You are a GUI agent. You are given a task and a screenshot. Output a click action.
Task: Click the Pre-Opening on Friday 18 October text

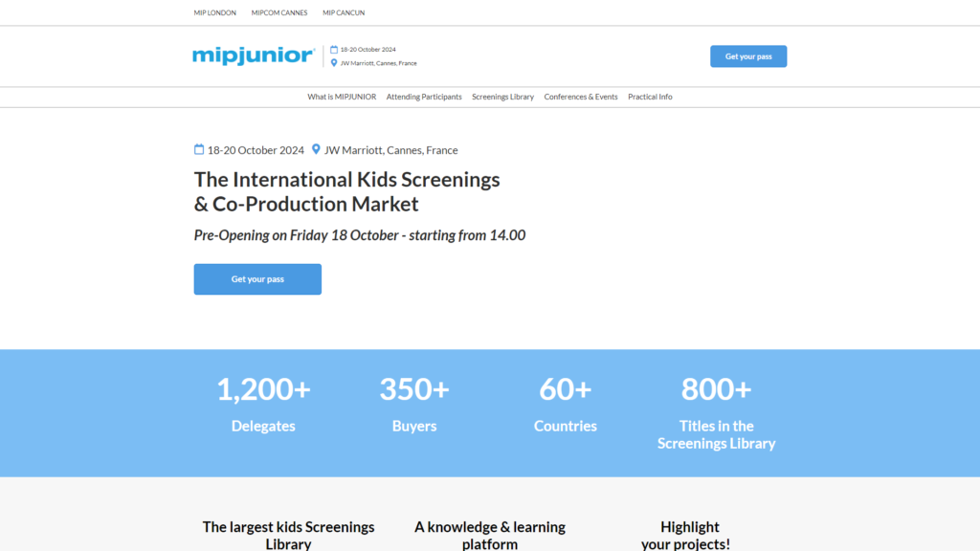[360, 235]
